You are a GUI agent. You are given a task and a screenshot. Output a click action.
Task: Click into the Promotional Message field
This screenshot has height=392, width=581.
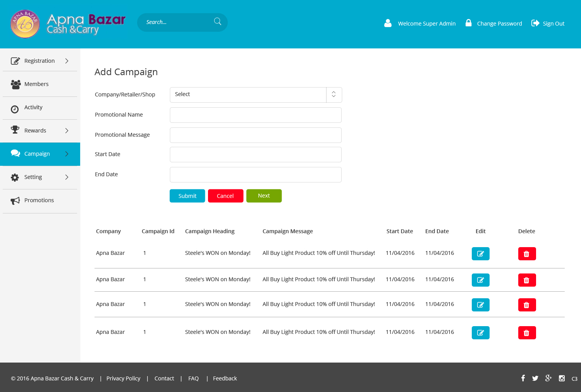[x=256, y=135]
